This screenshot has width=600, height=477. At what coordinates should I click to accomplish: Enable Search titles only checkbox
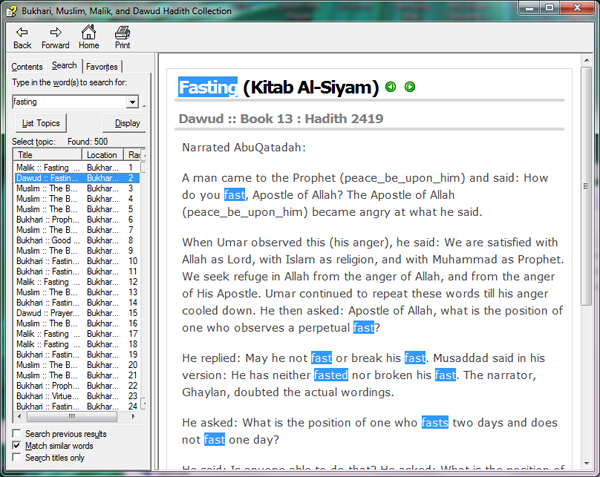point(17,458)
